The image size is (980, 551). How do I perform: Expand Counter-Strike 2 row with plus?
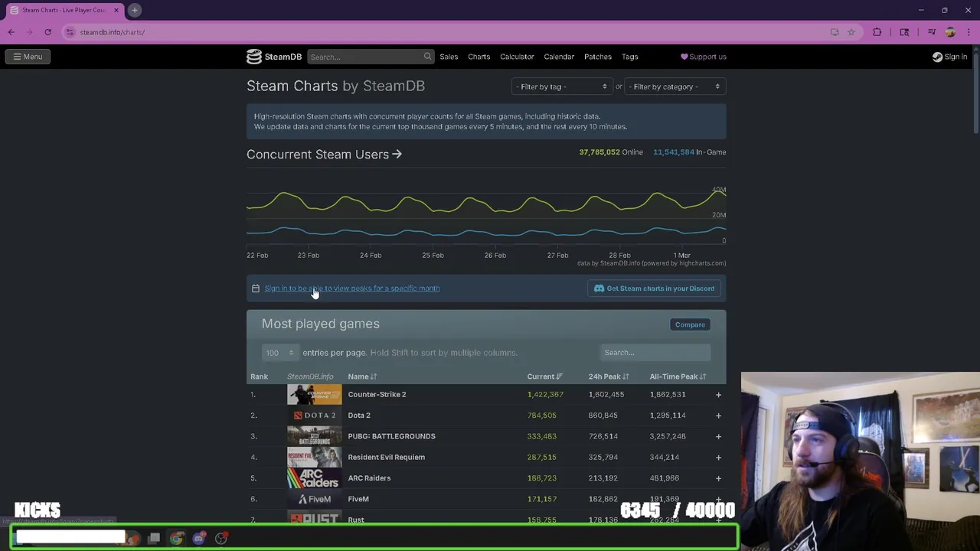(x=718, y=395)
